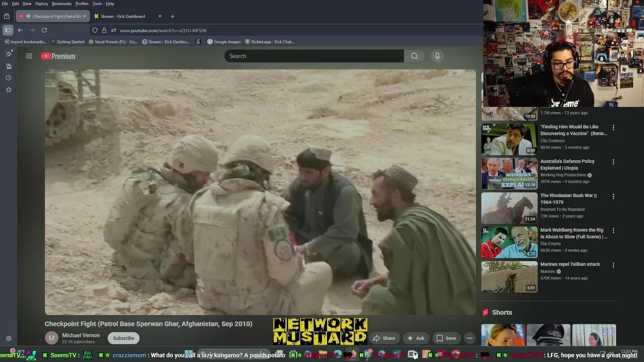644x362 pixels.
Task: Open options menu for Australia's Defence Policy video
Action: [x=613, y=162]
